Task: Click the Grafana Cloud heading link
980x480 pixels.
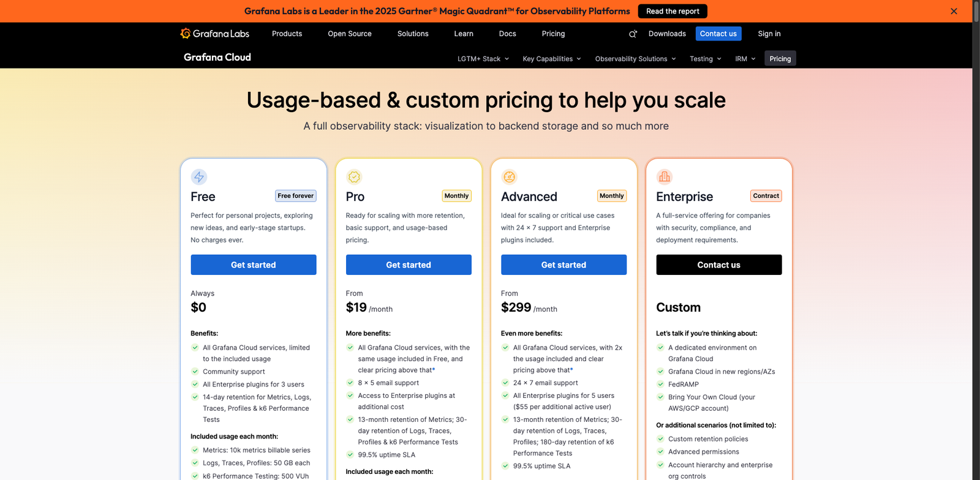Action: (x=217, y=57)
